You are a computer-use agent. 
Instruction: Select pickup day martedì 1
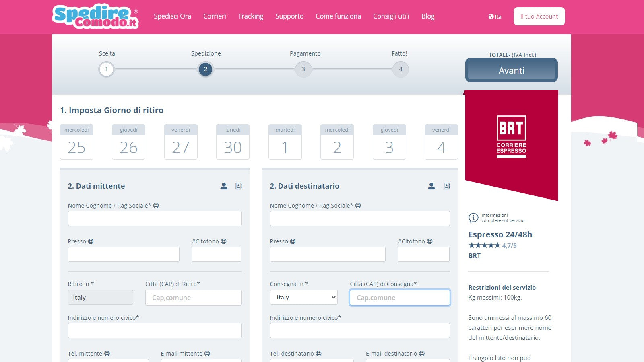pos(285,142)
